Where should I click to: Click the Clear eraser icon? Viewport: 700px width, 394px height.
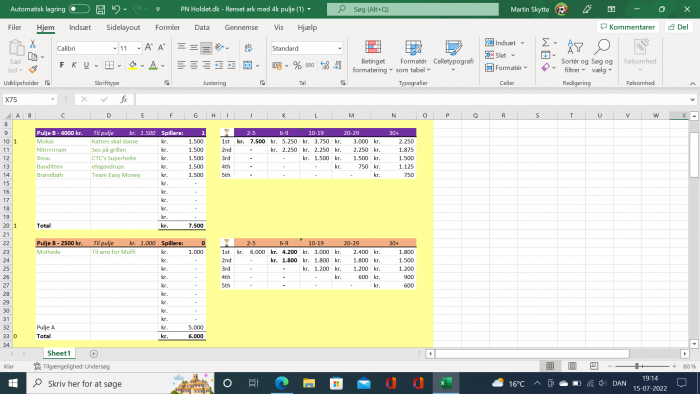tap(546, 67)
